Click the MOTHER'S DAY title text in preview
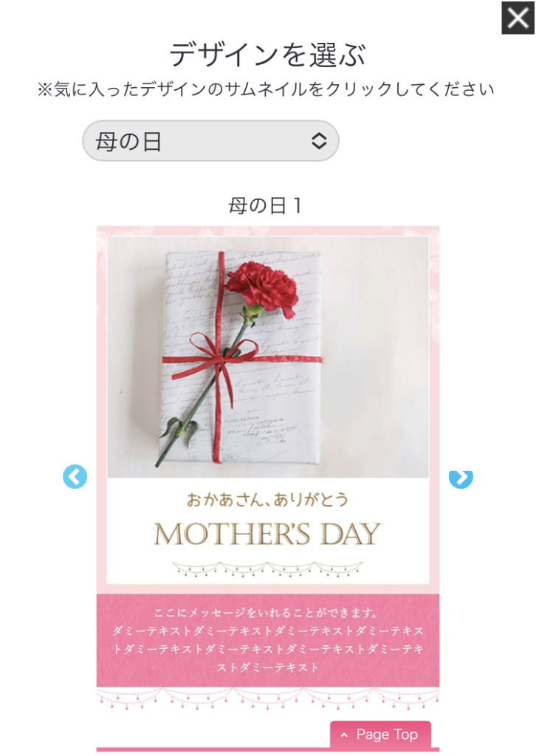This screenshot has height=756, width=536. pos(267,534)
